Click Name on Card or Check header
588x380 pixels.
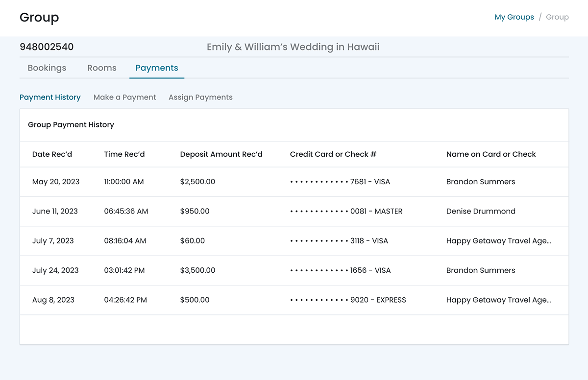[x=491, y=154]
